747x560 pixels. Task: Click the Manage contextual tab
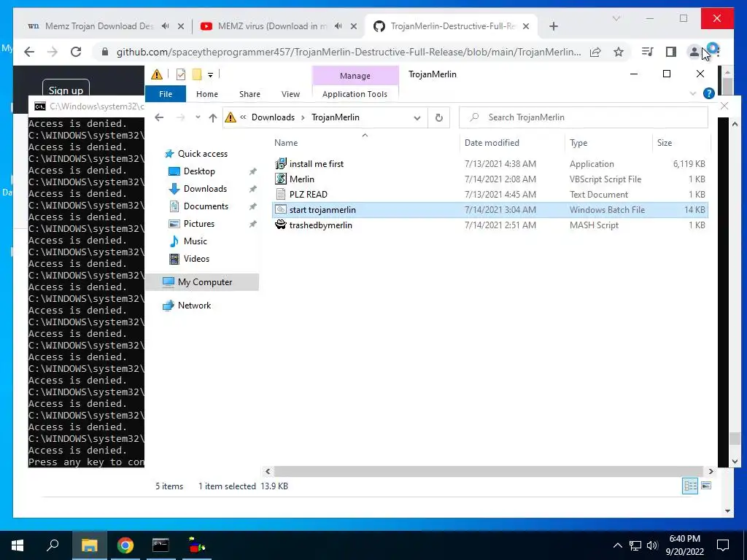pos(355,76)
